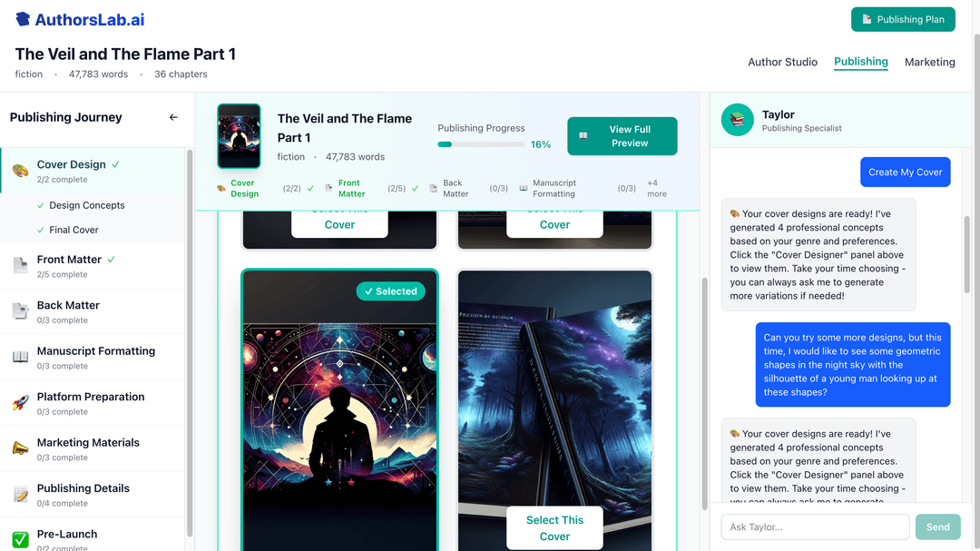Click the Platform Preparation rocket icon
Screen dimensions: 980x551
[x=21, y=403]
